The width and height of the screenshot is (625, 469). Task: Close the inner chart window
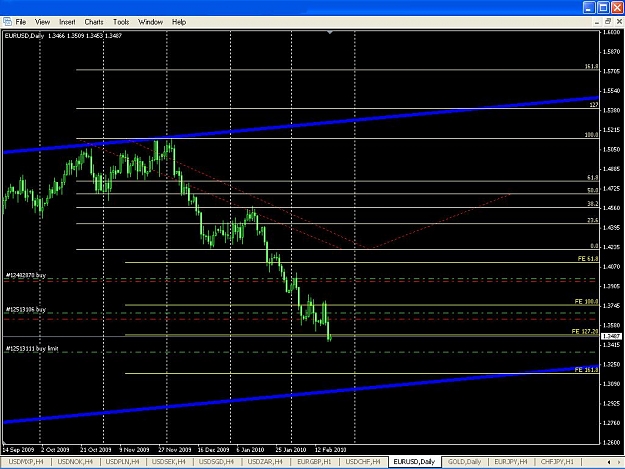click(x=619, y=22)
